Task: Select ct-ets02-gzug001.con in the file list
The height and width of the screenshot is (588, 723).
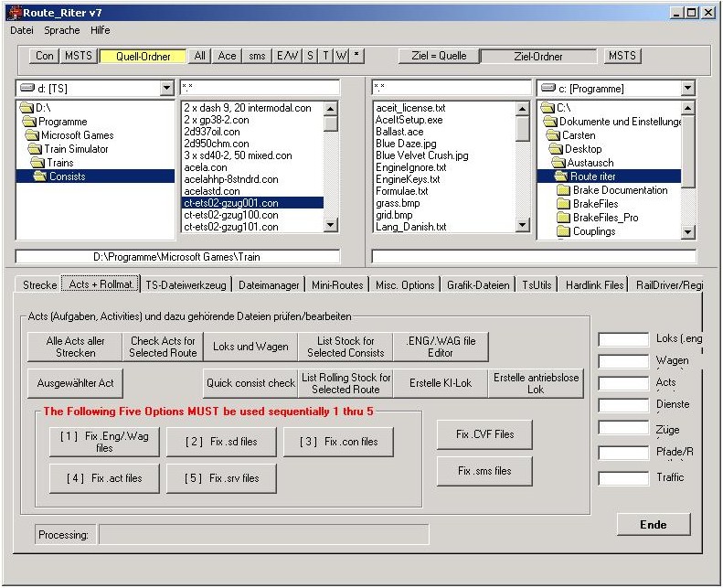Action: click(x=231, y=203)
